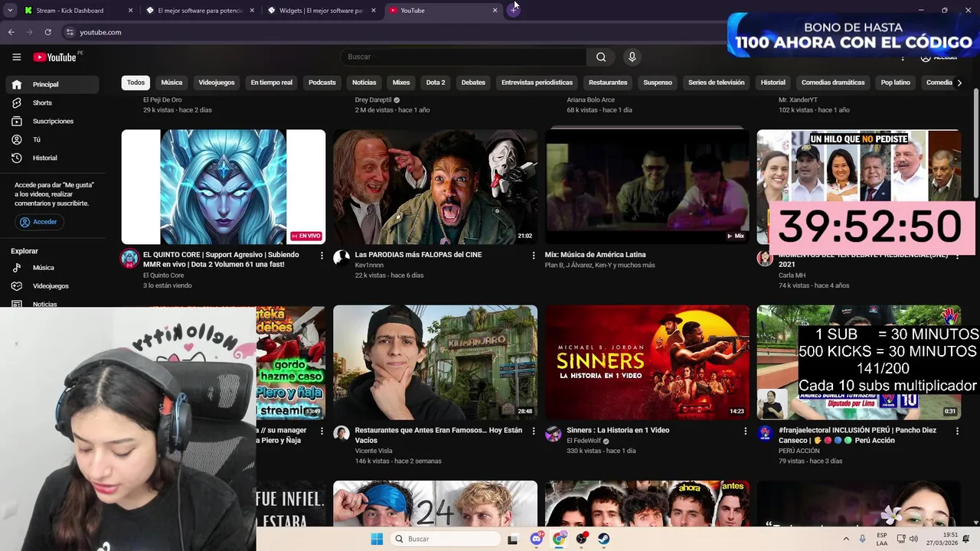Click the Windows Start button
The image size is (980, 551).
point(377,540)
